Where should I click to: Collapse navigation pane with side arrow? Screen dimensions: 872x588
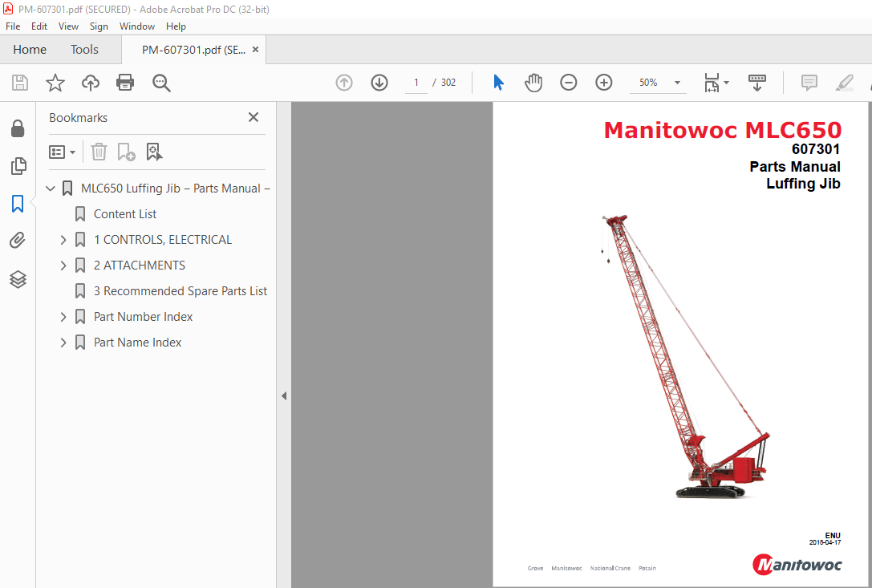(284, 396)
